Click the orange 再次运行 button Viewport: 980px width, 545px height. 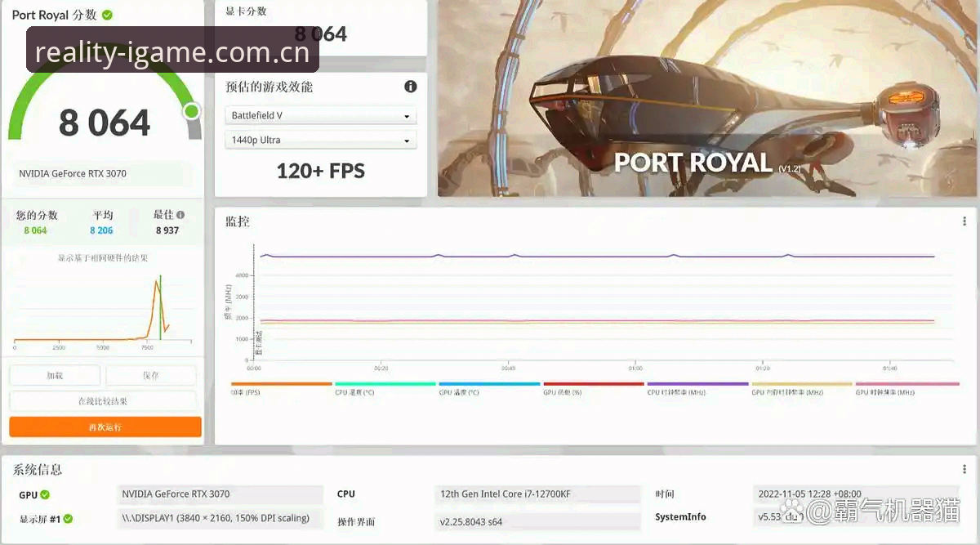pyautogui.click(x=105, y=427)
